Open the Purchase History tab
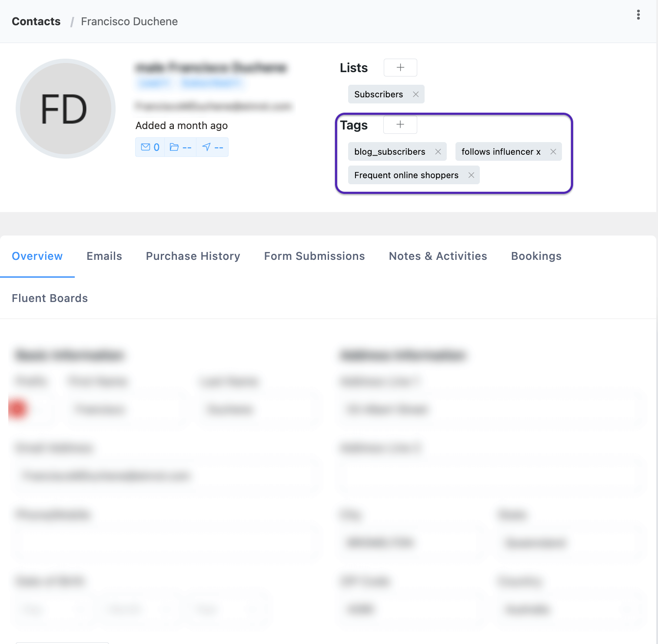Screen dimensions: 658x644 (x=193, y=256)
